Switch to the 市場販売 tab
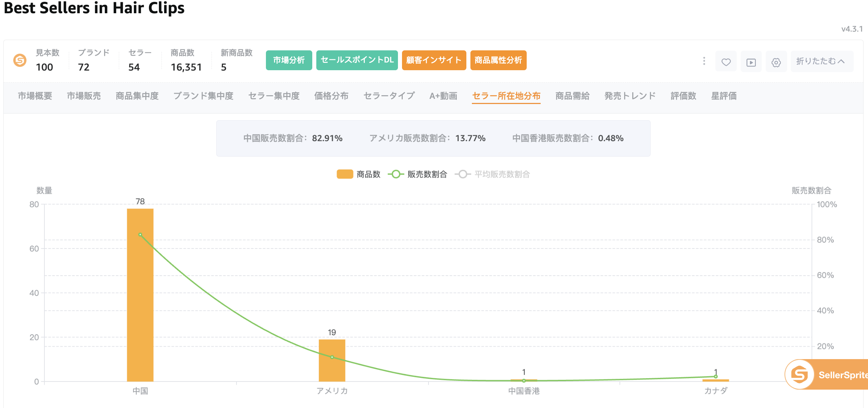 tap(84, 96)
